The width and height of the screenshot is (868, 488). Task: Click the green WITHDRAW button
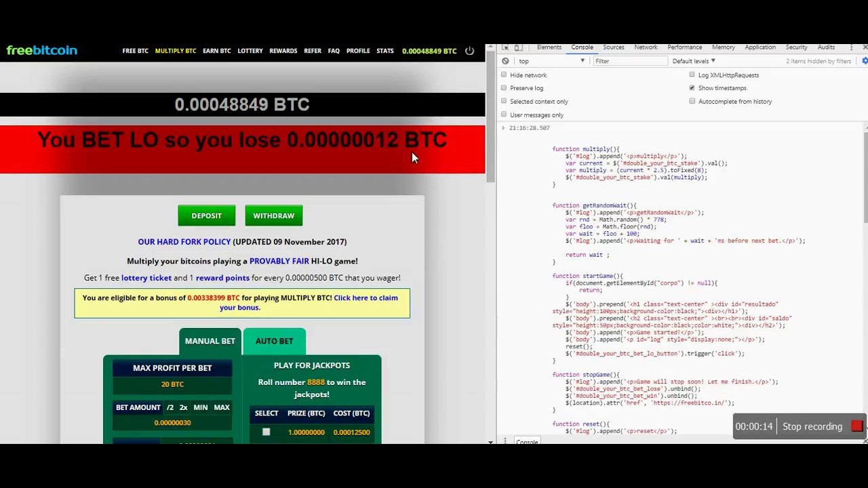(x=274, y=216)
